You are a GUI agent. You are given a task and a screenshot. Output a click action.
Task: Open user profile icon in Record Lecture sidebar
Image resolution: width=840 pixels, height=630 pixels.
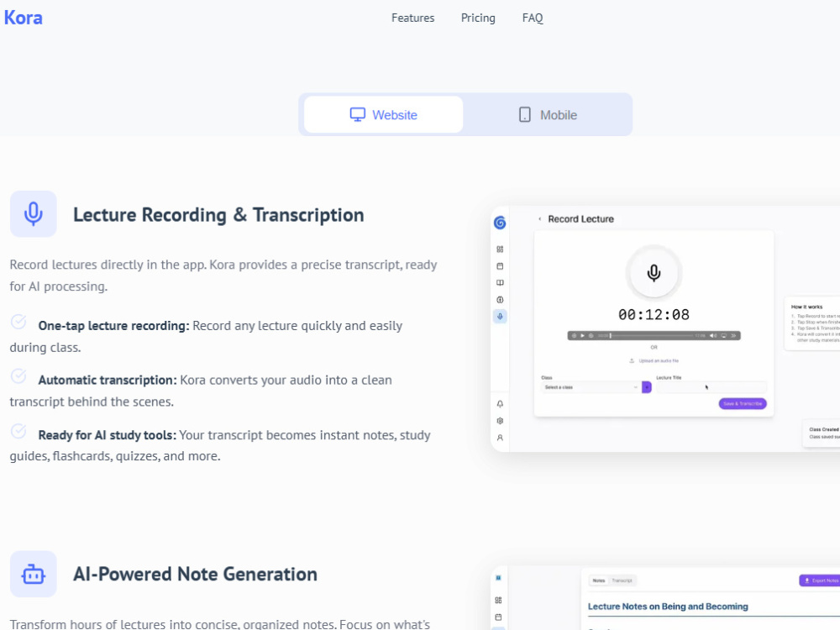pyautogui.click(x=500, y=438)
